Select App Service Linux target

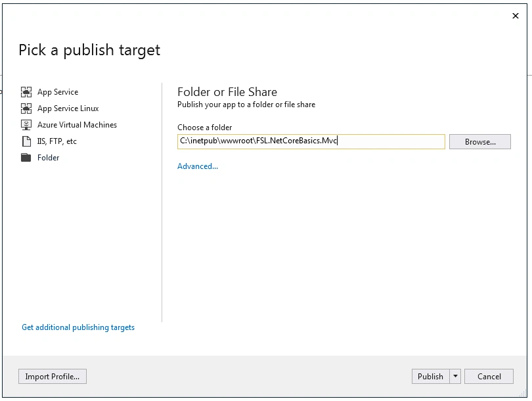pos(68,108)
